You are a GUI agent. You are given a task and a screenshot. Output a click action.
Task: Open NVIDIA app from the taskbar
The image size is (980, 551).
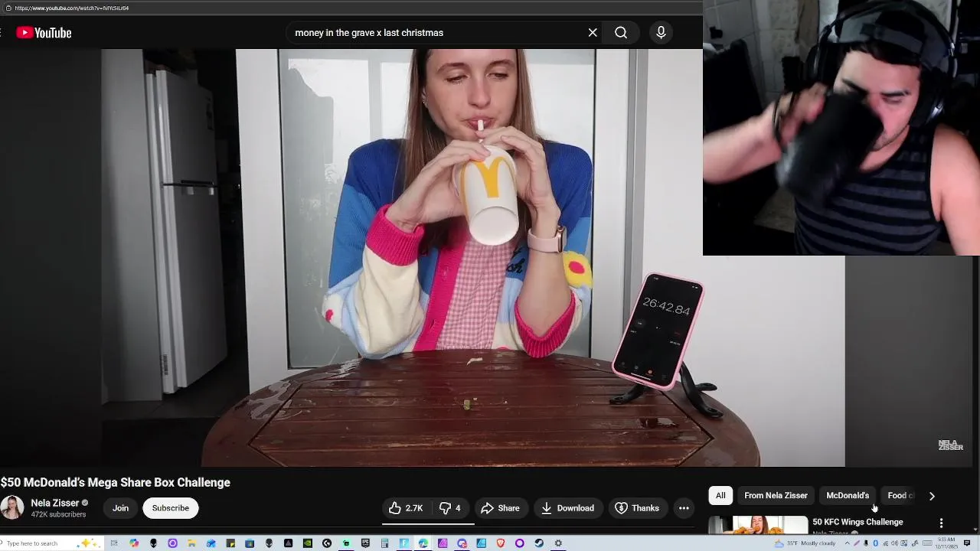coord(307,543)
